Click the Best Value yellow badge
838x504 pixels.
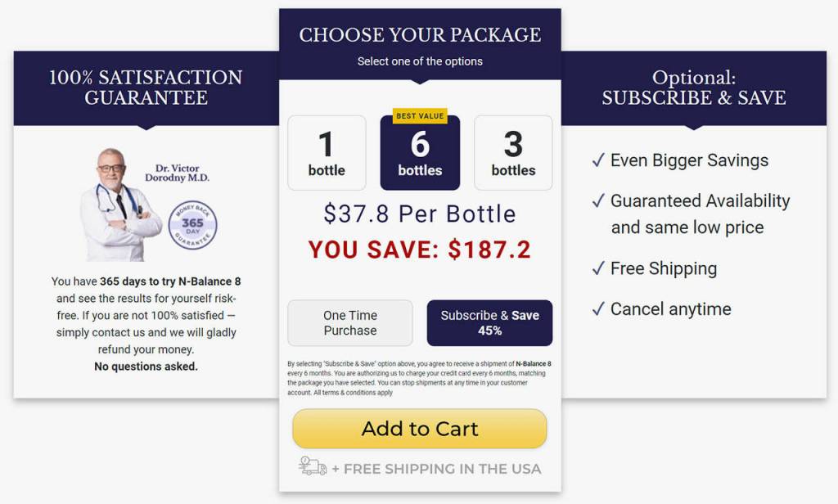tap(420, 116)
